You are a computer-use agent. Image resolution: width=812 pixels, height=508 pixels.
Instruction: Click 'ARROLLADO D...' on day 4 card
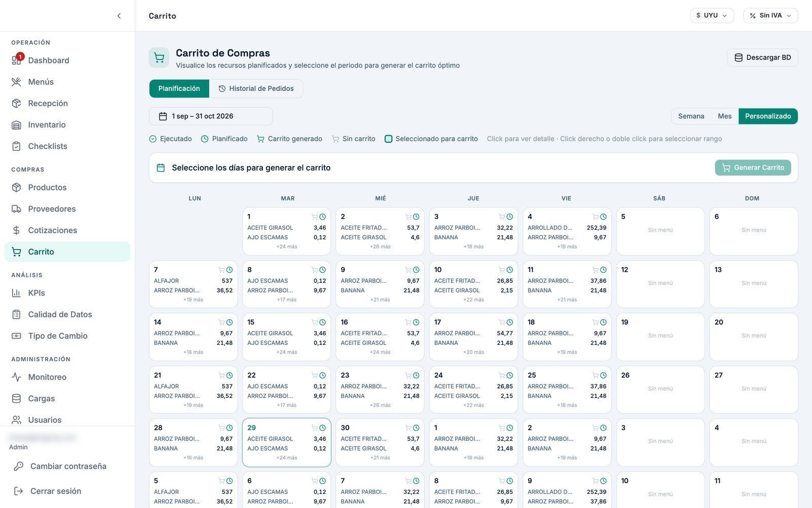pyautogui.click(x=550, y=228)
